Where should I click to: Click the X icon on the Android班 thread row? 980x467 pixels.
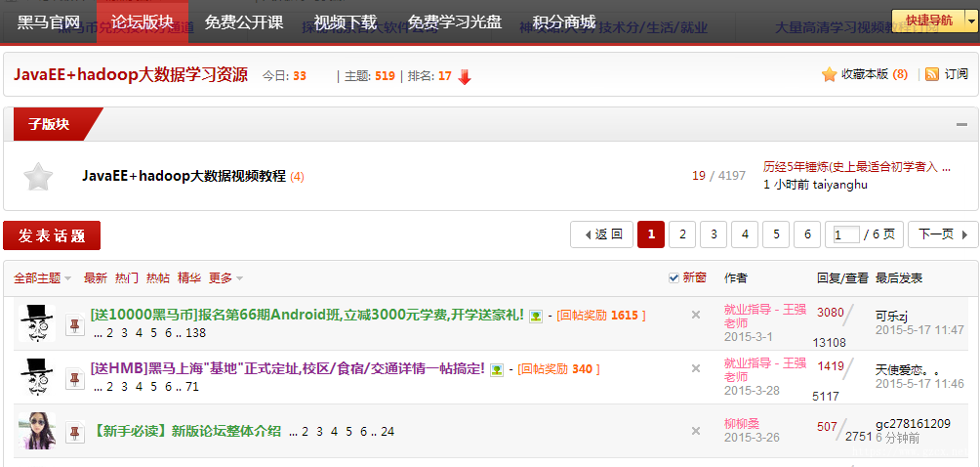pyautogui.click(x=696, y=315)
